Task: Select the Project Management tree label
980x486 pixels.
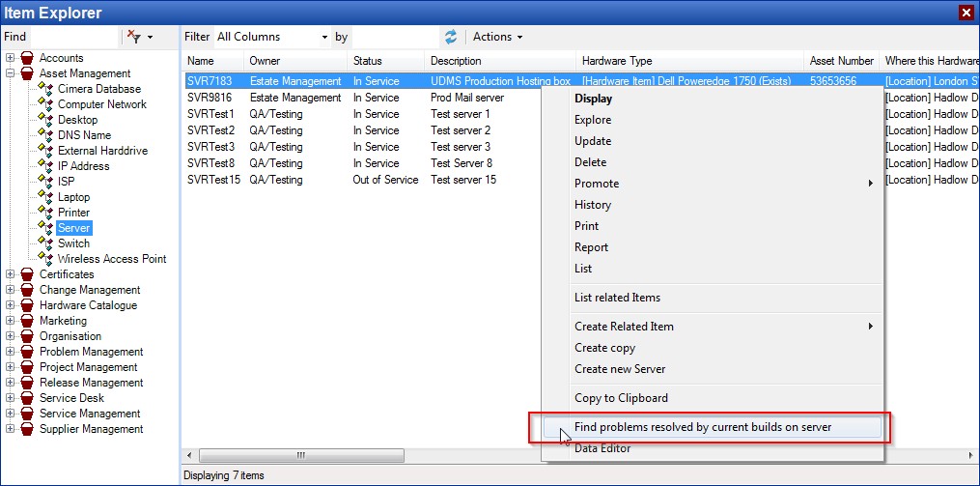Action: [89, 367]
